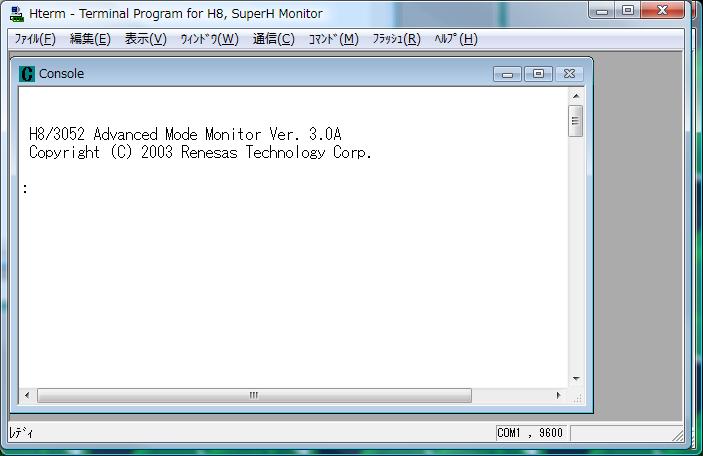Open the 表示(V) menu
Screen dimensions: 703x456
coord(145,39)
